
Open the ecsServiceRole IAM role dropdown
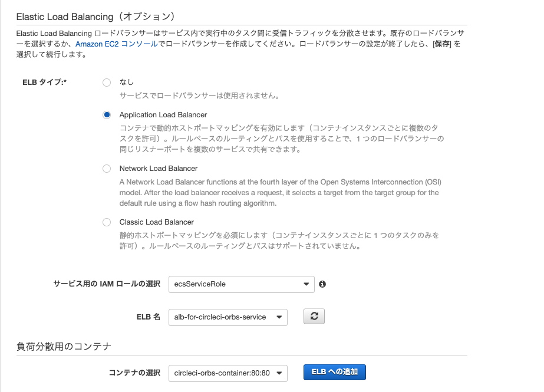[242, 285]
